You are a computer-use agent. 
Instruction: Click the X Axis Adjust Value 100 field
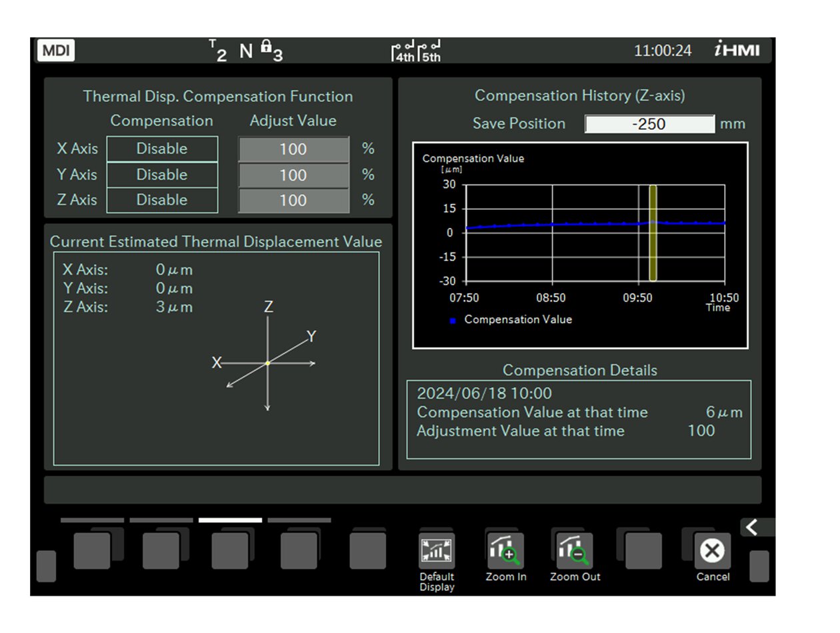pyautogui.click(x=293, y=149)
